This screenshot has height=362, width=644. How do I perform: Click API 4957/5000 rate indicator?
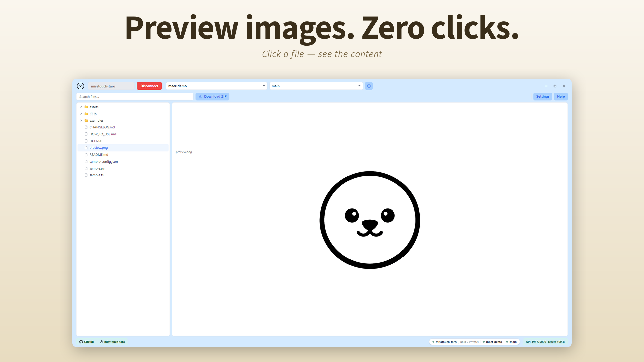536,342
